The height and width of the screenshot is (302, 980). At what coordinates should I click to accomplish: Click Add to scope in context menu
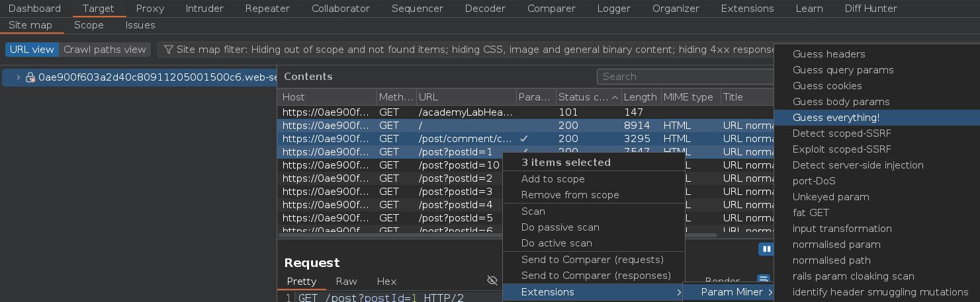click(x=553, y=179)
